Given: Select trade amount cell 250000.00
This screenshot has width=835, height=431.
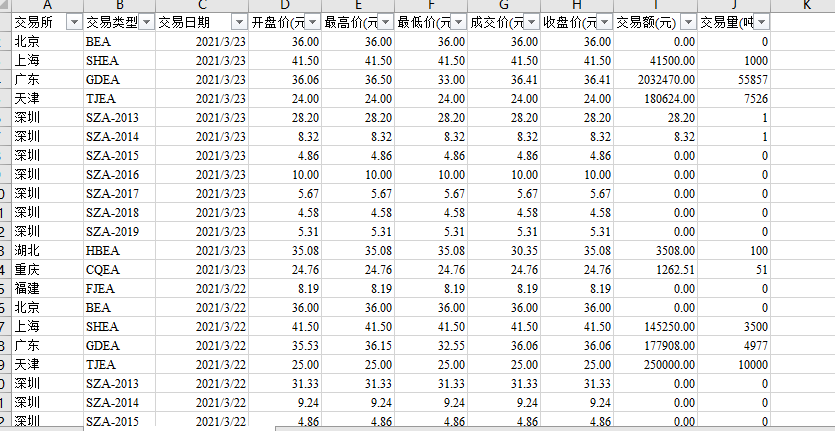Looking at the screenshot, I should (x=656, y=364).
